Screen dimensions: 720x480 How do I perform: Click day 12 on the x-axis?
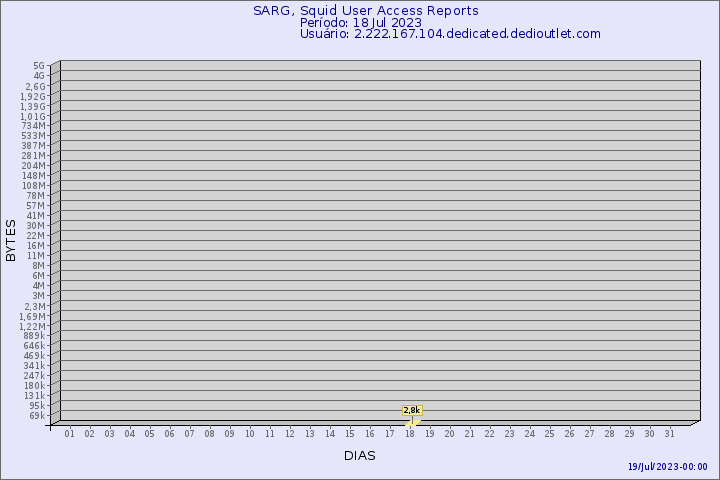click(x=289, y=433)
